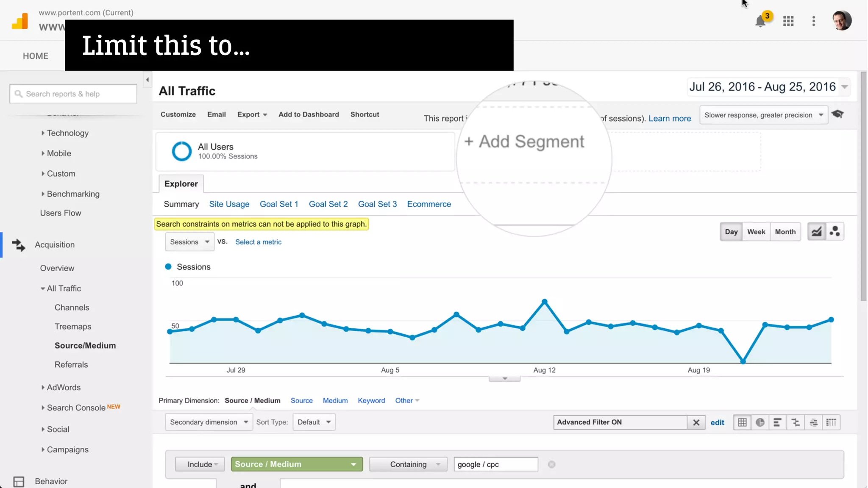Open the notifications bell

(x=760, y=21)
